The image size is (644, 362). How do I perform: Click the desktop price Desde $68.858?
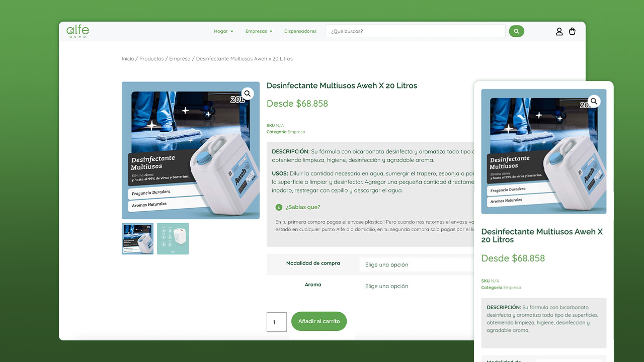[297, 104]
